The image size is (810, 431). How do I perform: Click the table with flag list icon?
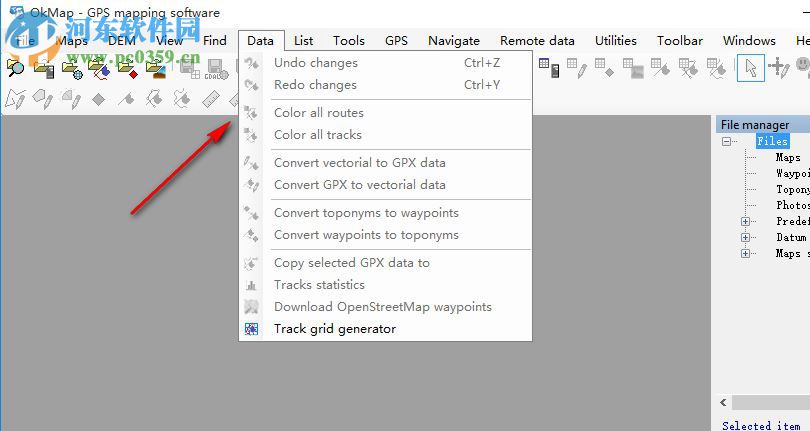(x=660, y=68)
